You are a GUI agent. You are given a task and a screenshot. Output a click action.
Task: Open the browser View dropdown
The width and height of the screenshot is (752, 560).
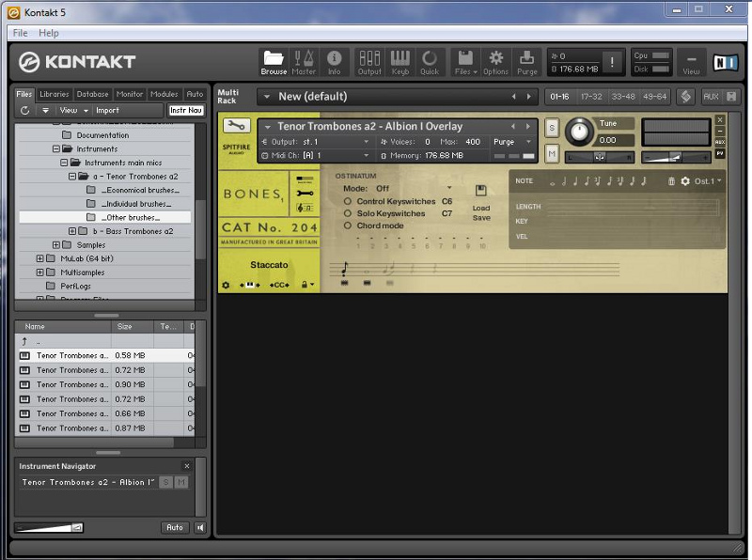point(73,110)
